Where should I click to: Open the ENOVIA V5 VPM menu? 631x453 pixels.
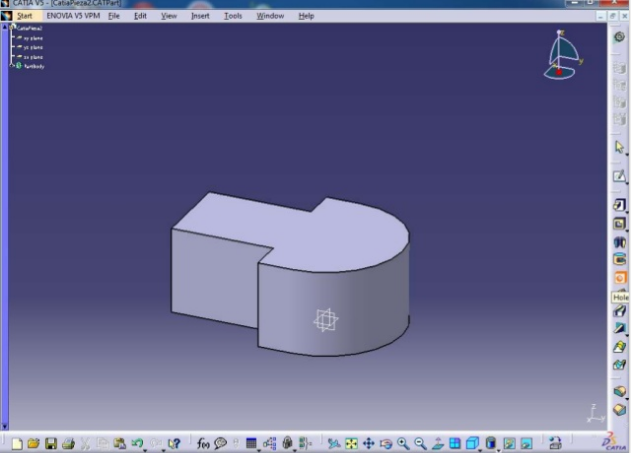[73, 16]
